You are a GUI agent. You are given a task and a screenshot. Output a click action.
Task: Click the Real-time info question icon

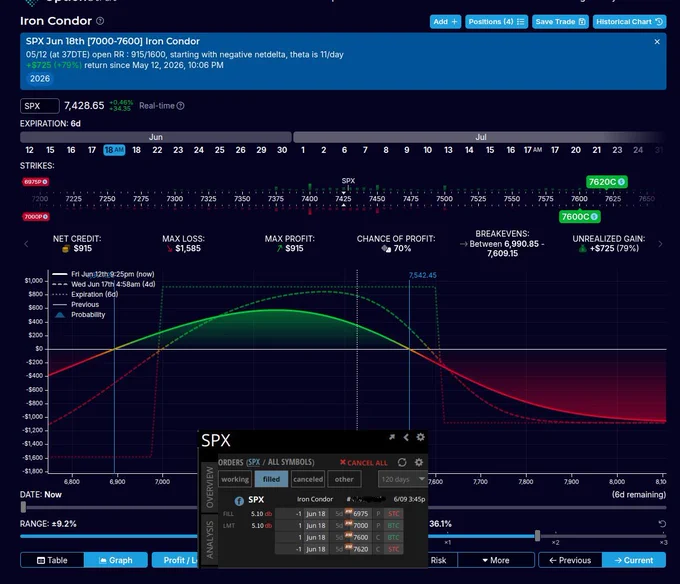pos(180,106)
